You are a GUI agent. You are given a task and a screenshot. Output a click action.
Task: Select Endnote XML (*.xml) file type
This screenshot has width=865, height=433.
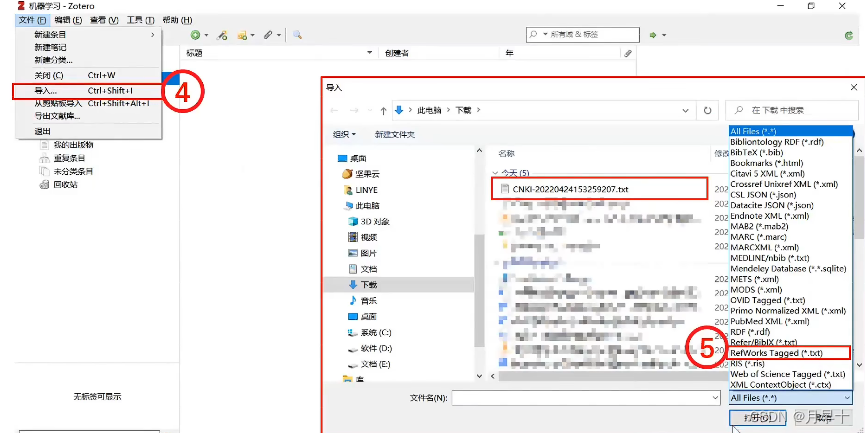coord(791,216)
